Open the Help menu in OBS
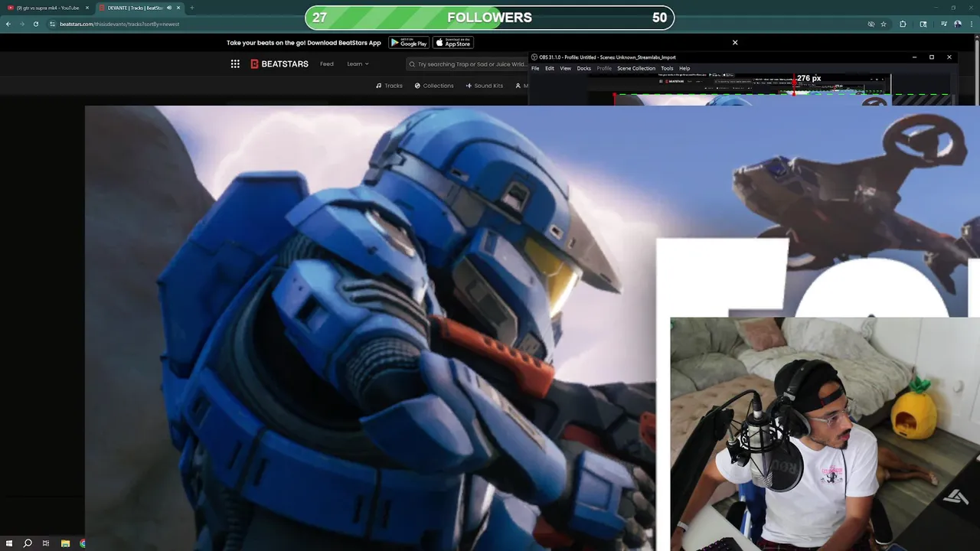The height and width of the screenshot is (551, 980). 684,68
